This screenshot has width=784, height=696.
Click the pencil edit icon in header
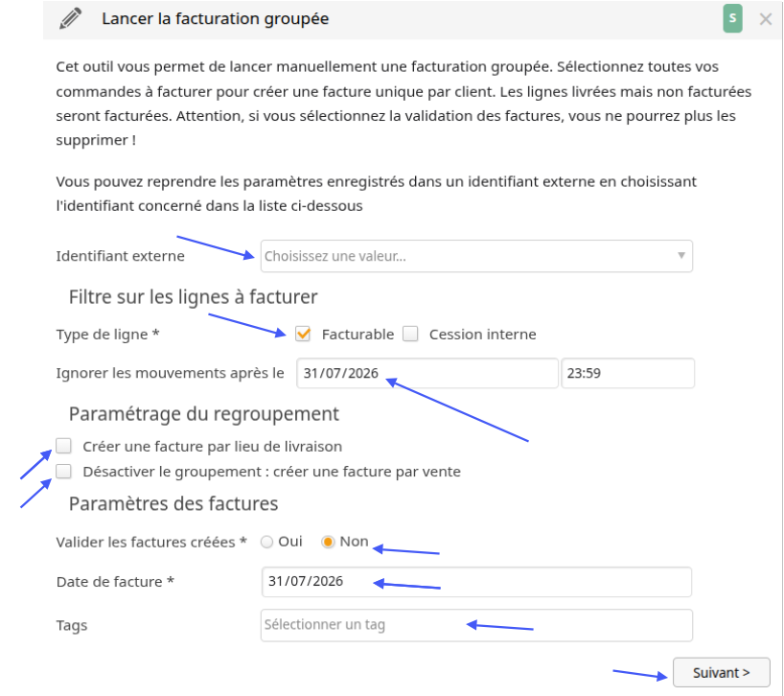(71, 19)
